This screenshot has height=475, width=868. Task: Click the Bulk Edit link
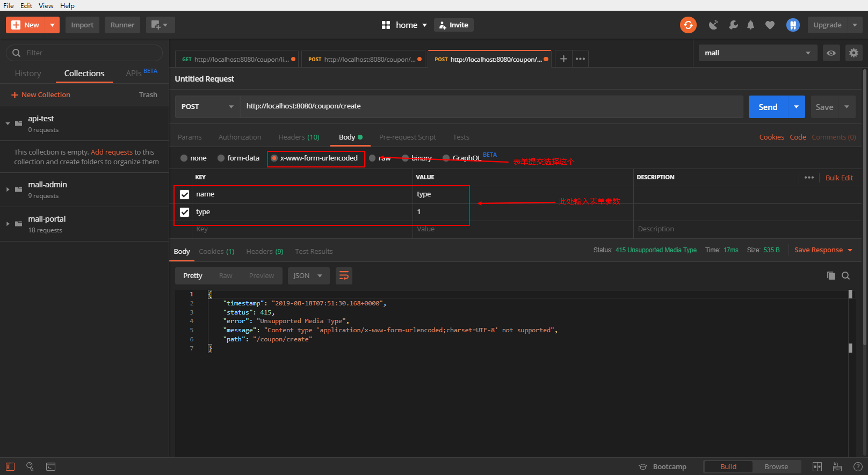tap(839, 178)
